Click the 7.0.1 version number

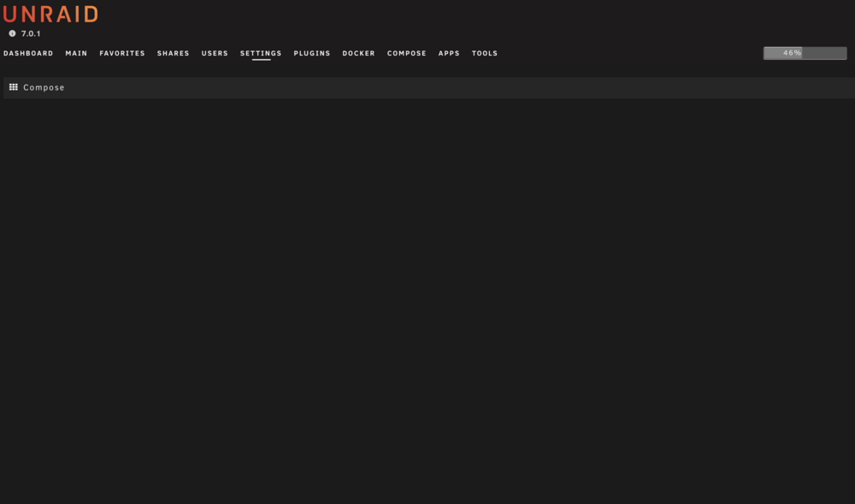31,34
